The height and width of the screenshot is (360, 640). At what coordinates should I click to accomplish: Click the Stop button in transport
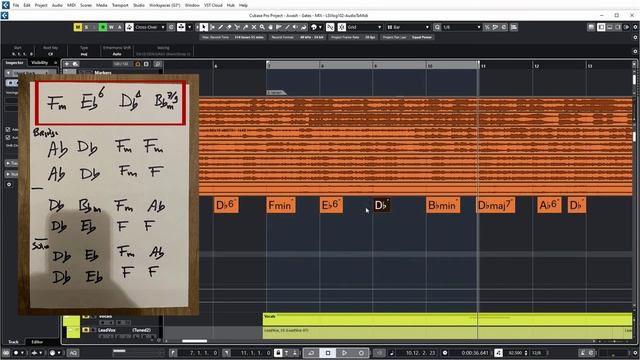click(328, 353)
